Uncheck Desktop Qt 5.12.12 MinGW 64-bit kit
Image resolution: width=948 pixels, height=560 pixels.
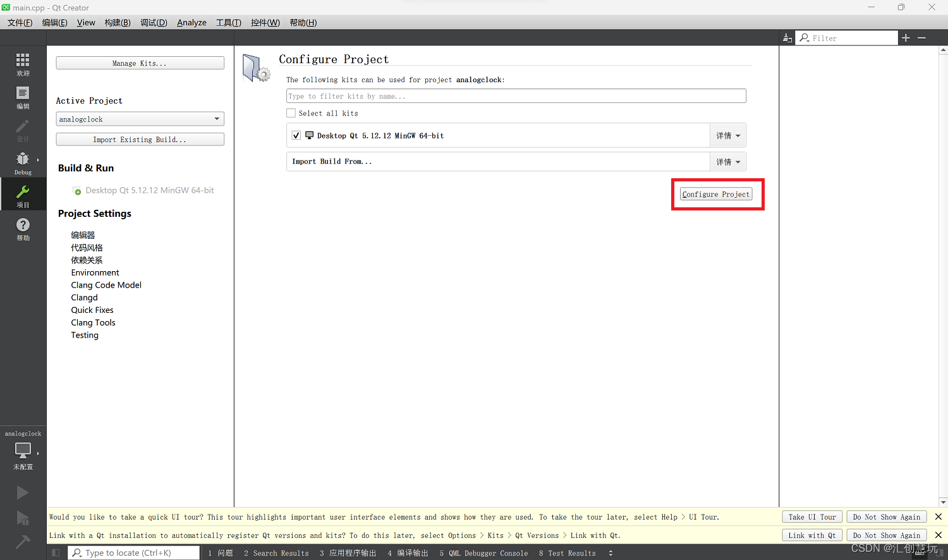tap(296, 135)
